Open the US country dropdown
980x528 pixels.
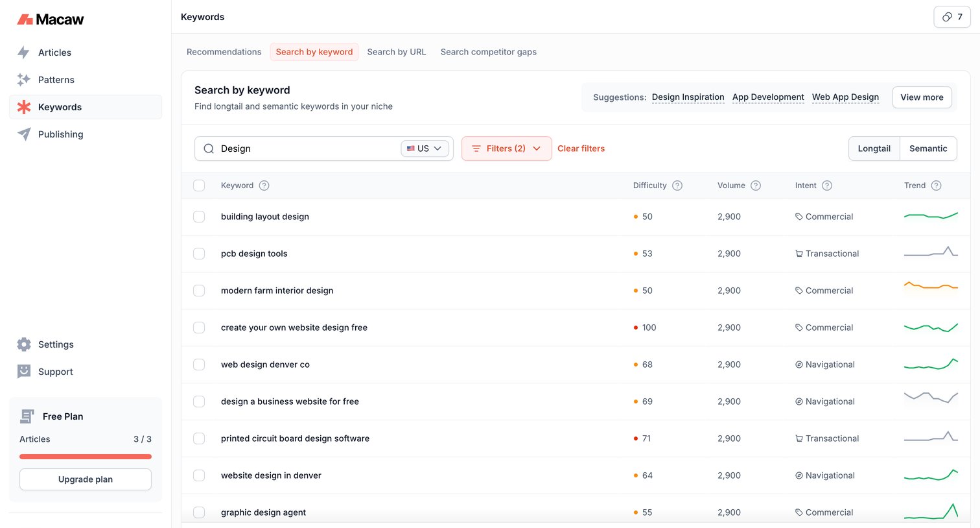coord(425,149)
